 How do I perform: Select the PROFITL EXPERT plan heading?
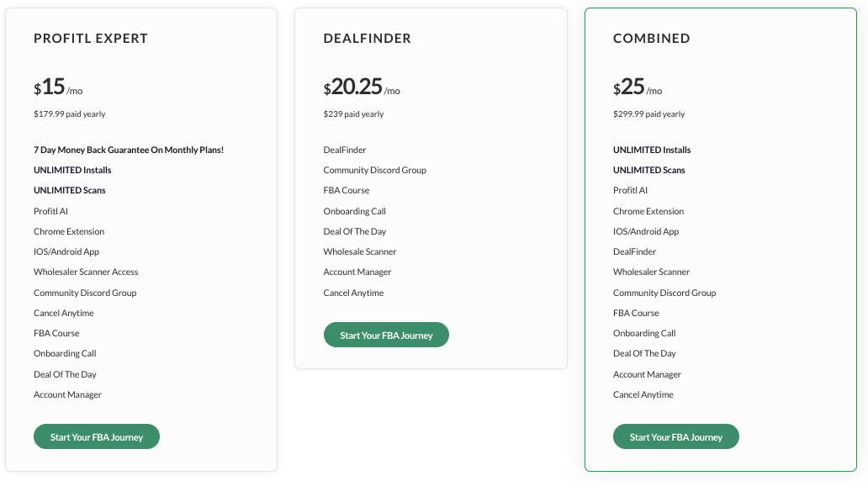[x=91, y=39]
